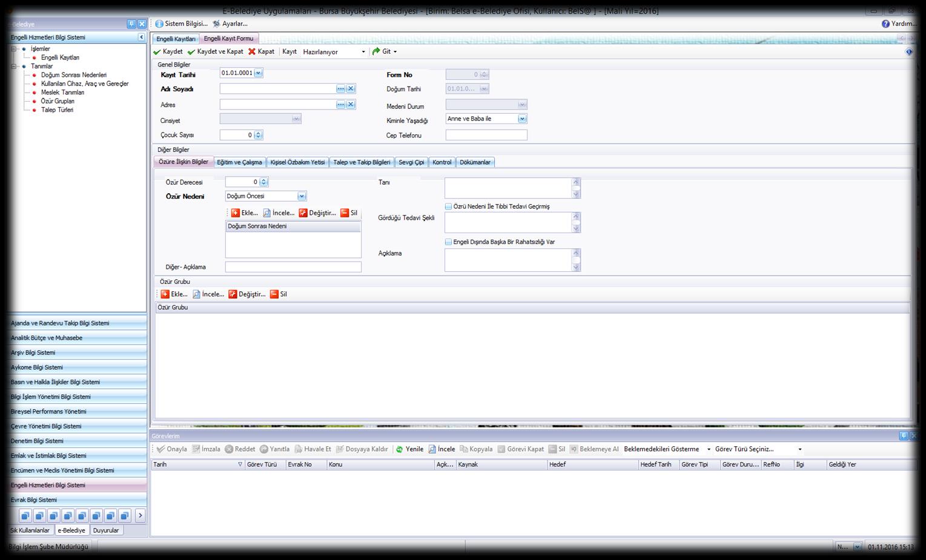Viewport: 926px width, 560px height.
Task: Collapse Engelli Hizmetleri Bilgi Sistemi header arrow
Action: (x=141, y=38)
